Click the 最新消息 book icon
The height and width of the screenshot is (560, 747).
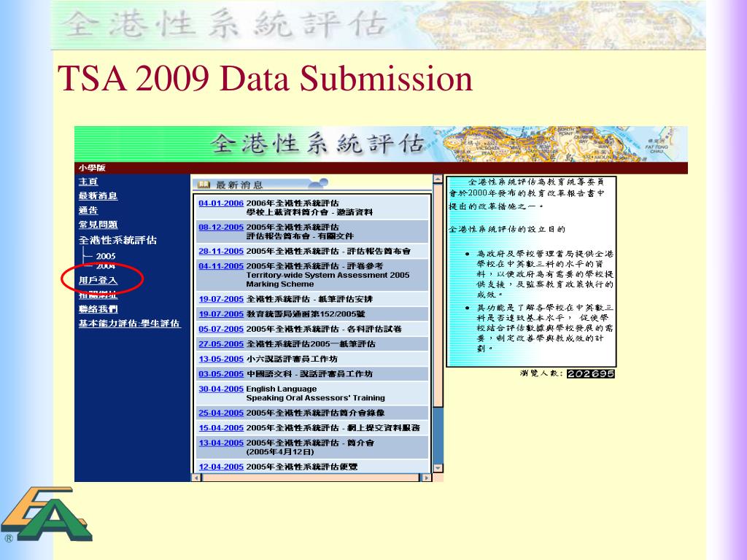pyautogui.click(x=204, y=184)
